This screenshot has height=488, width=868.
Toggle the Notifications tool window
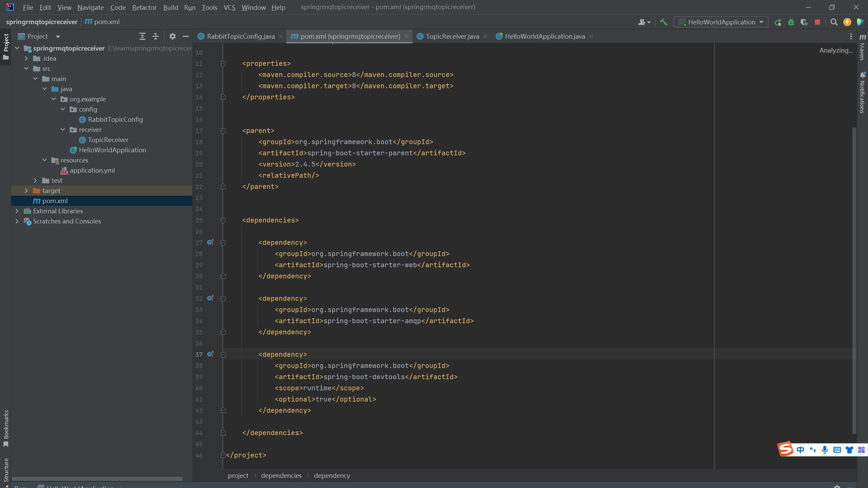coord(862,93)
